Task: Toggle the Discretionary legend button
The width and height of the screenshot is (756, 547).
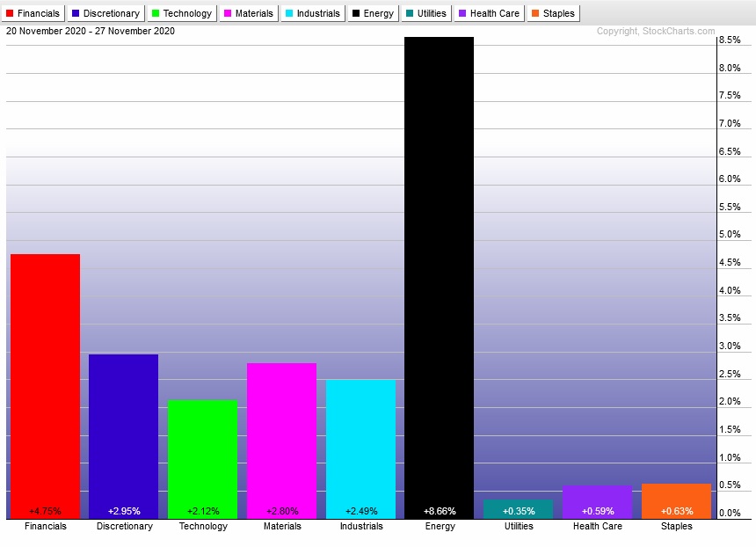Action: click(x=106, y=13)
